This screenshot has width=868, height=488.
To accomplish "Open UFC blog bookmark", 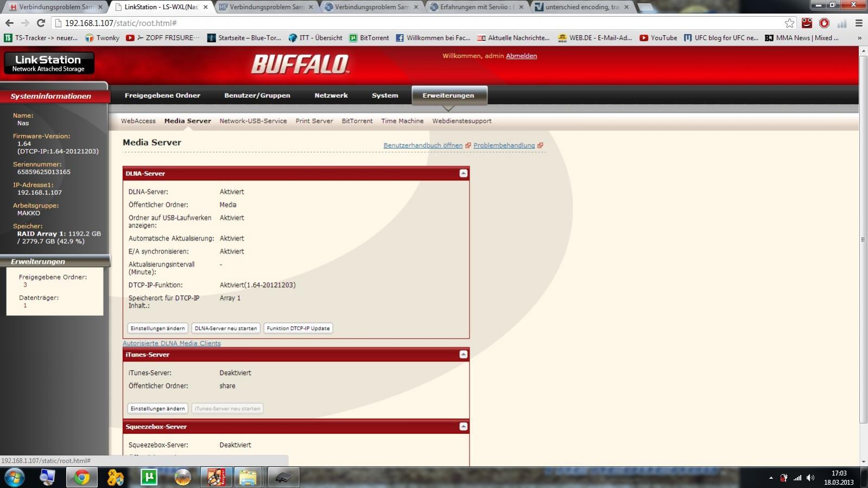I will pos(721,38).
